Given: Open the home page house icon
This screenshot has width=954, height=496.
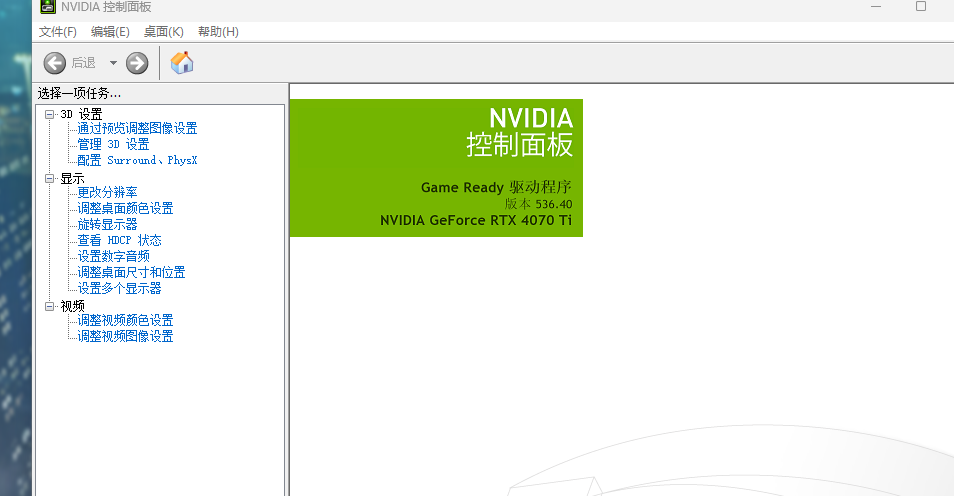Looking at the screenshot, I should [x=182, y=62].
